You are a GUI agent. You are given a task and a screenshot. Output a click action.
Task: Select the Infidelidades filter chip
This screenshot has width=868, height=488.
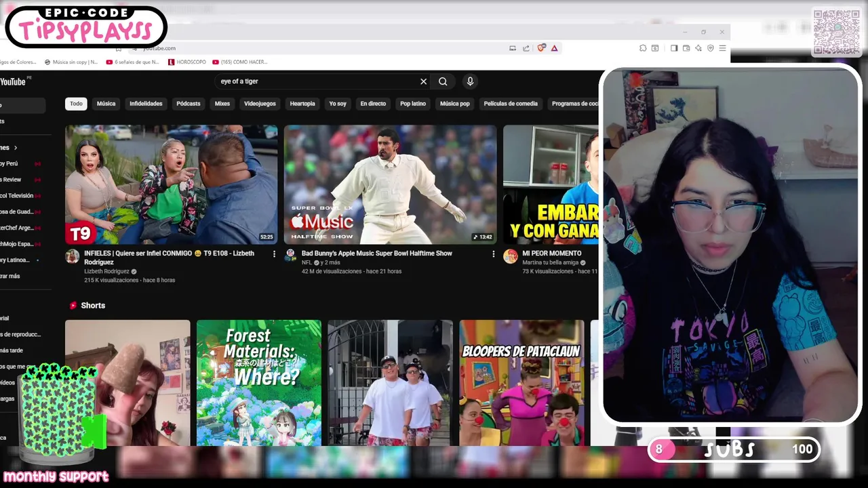146,104
